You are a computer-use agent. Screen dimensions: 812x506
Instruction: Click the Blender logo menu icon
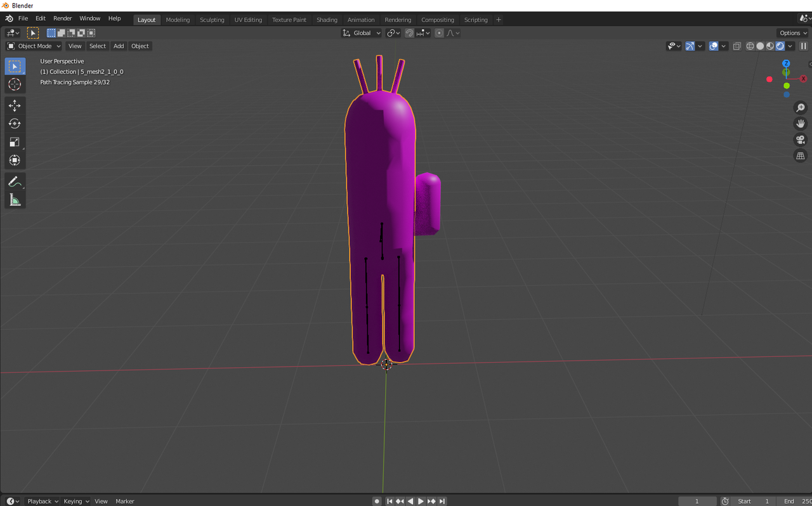click(9, 19)
